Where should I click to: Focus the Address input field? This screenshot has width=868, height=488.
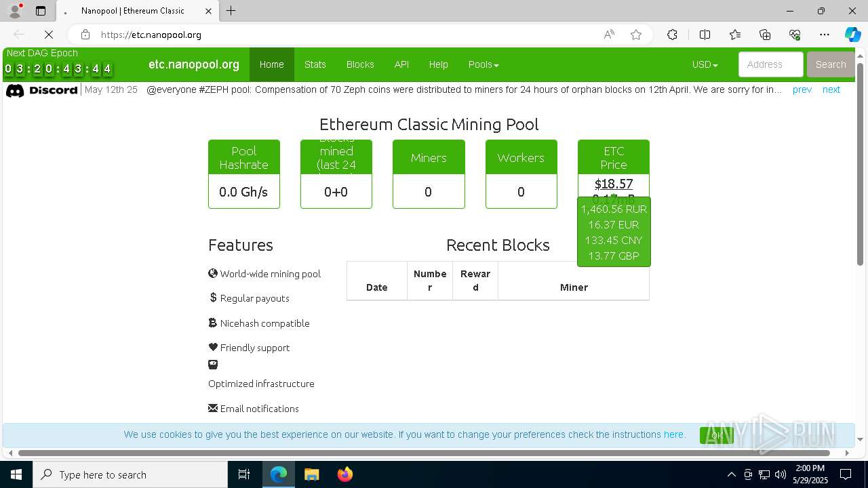click(x=770, y=64)
